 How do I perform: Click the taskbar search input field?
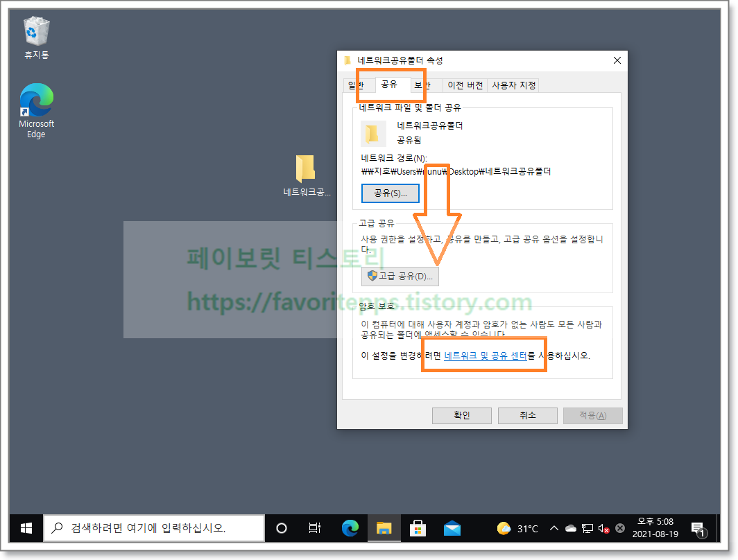click(155, 528)
